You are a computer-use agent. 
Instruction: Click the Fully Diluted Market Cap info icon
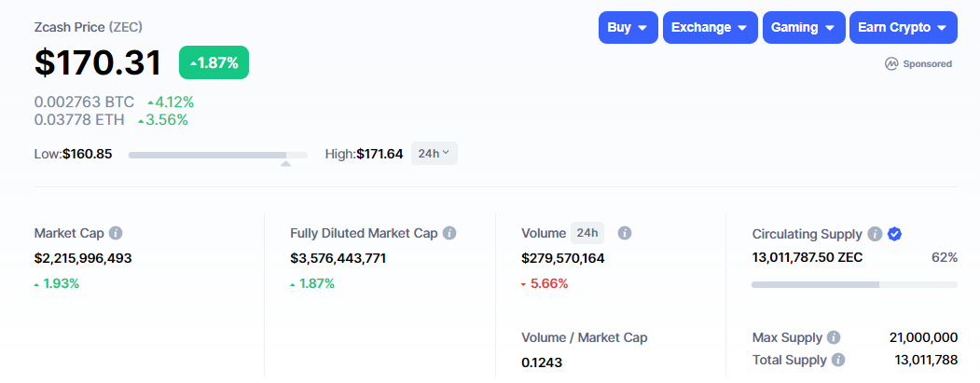coord(449,233)
